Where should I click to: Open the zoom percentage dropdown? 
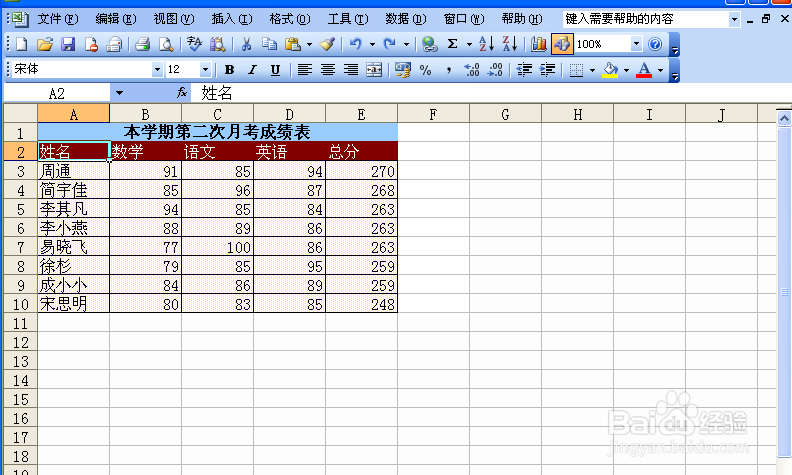pyautogui.click(x=636, y=44)
